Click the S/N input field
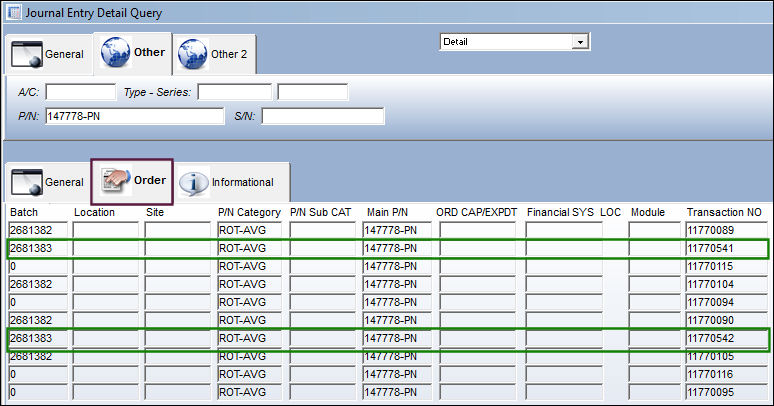The width and height of the screenshot is (774, 406). click(323, 116)
